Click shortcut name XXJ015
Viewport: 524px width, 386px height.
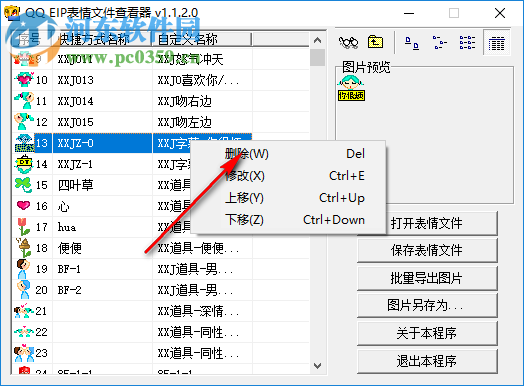(x=76, y=122)
